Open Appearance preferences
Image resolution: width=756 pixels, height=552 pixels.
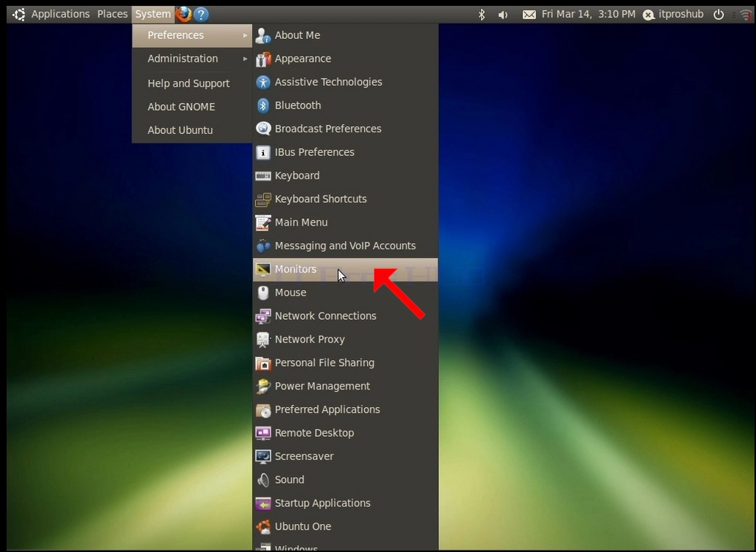(x=345, y=59)
